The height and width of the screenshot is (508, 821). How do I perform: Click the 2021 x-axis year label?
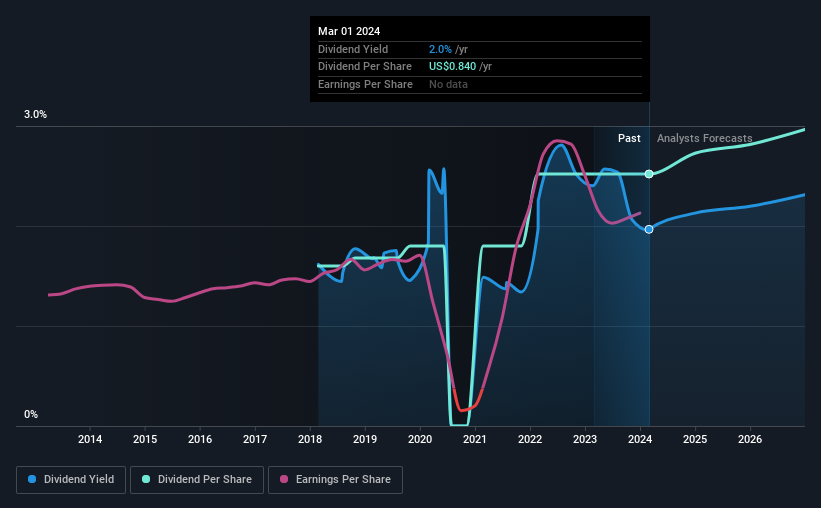[475, 439]
